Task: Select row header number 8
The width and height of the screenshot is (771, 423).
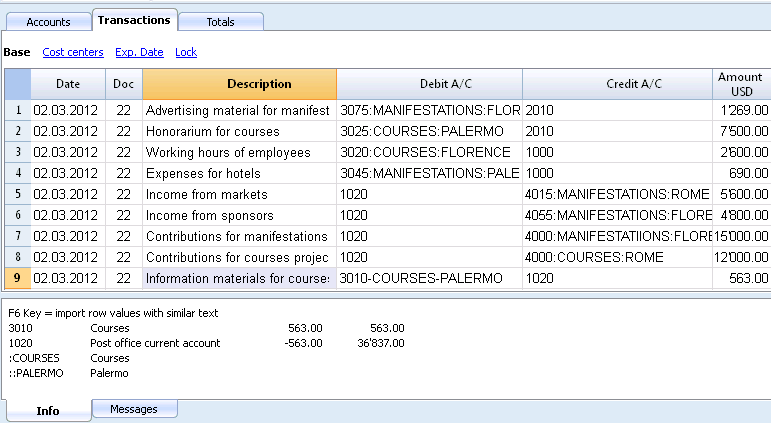Action: coord(18,257)
